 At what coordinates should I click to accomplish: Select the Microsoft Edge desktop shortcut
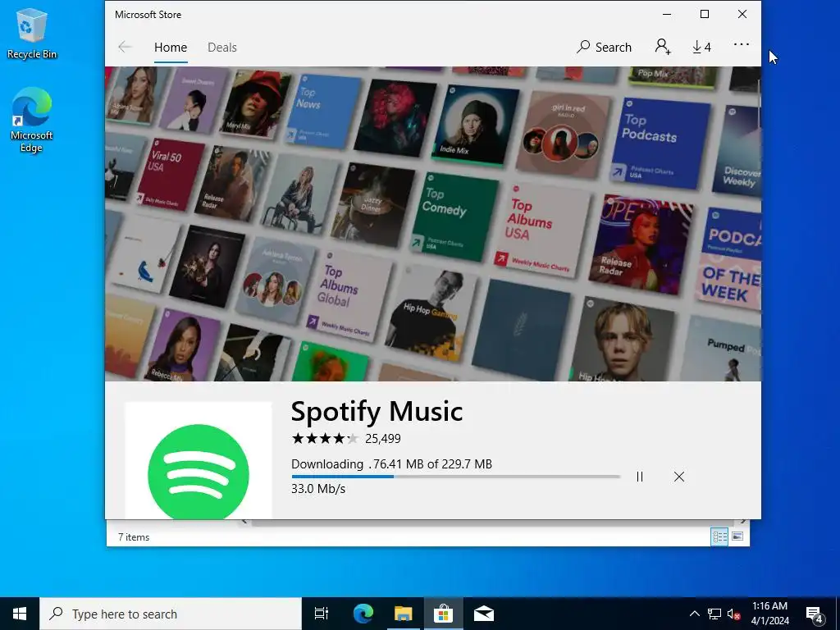(32, 120)
